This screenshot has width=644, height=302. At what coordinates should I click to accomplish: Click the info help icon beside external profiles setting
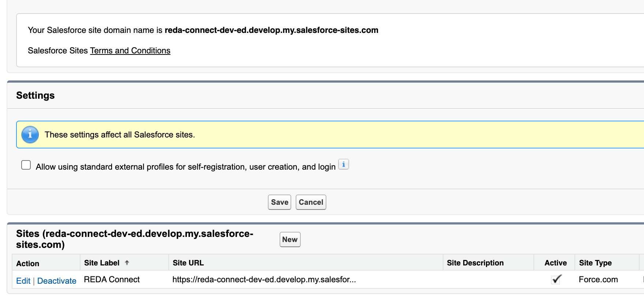344,165
